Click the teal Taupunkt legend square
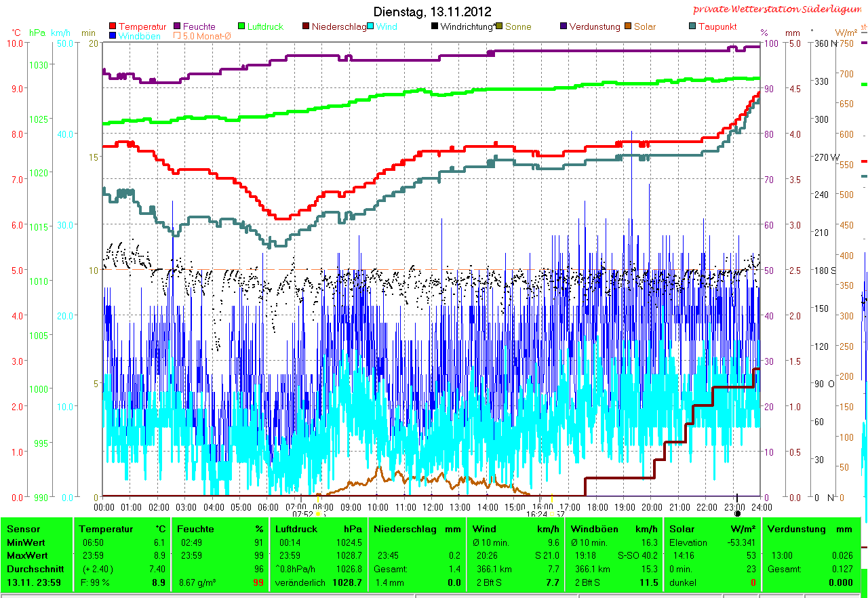868x598 pixels. coord(692,27)
